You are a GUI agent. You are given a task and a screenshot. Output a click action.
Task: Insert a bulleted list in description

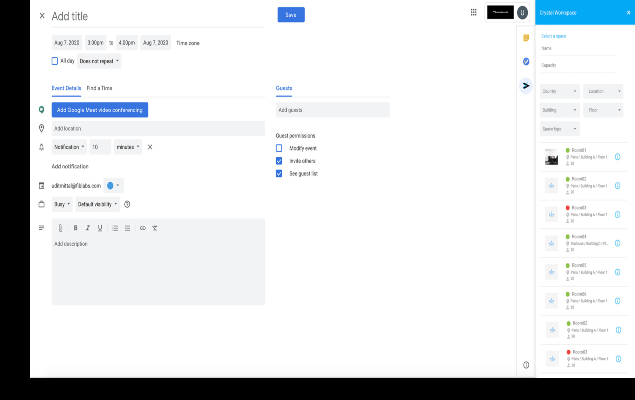tap(128, 228)
